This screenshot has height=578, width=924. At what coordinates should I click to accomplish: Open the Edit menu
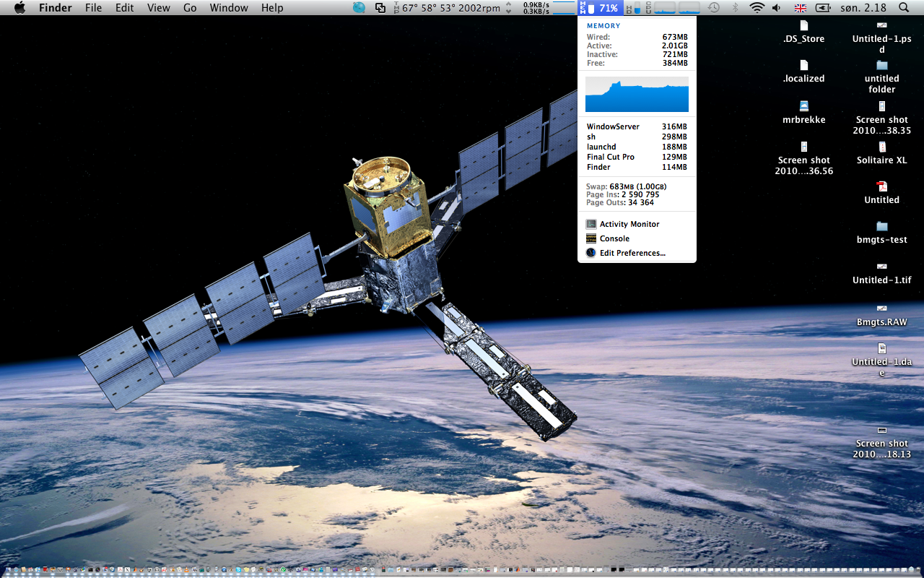[125, 8]
